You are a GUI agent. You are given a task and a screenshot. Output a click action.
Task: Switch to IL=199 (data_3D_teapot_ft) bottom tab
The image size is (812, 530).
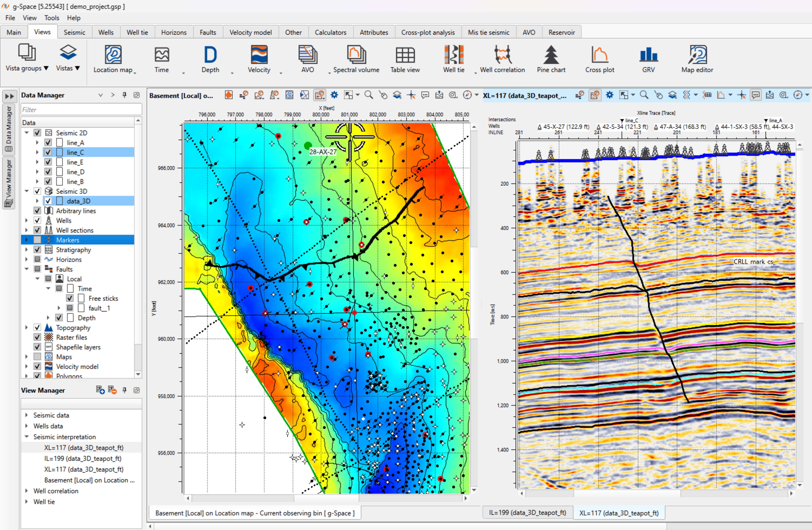527,513
